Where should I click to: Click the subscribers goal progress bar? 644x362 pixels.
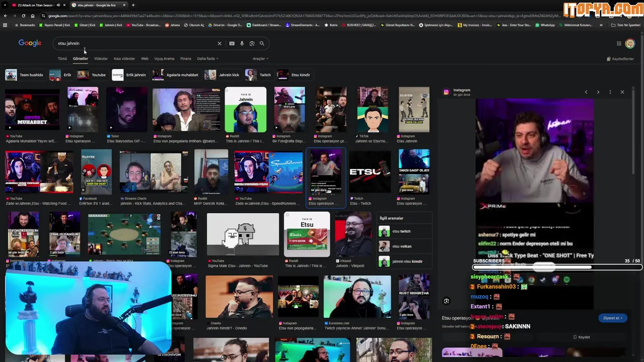557,267
